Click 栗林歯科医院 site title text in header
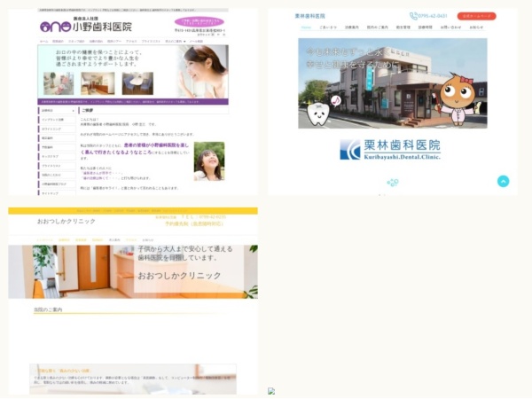532x399 pixels. [309, 16]
